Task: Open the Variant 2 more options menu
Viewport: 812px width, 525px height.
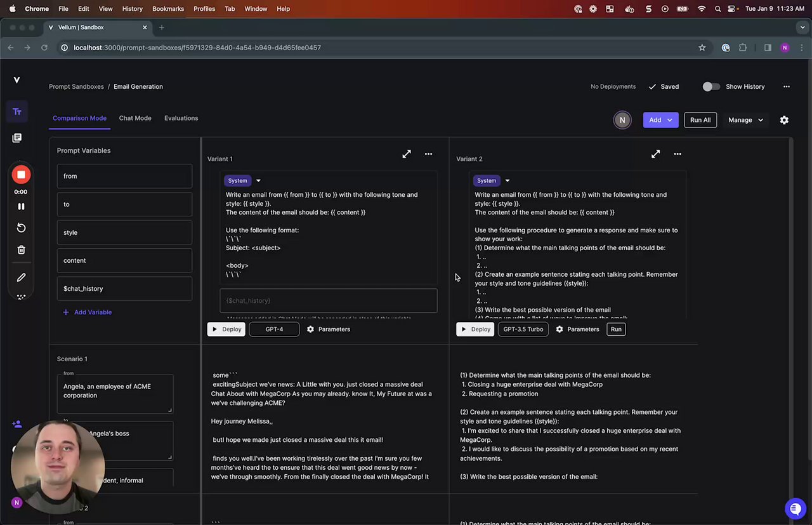Action: (x=678, y=154)
